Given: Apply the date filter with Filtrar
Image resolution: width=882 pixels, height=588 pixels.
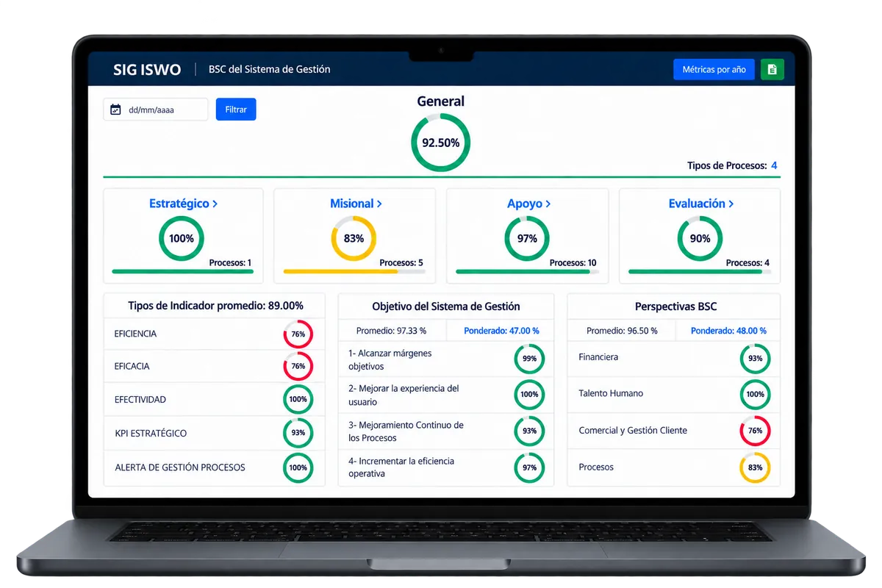Looking at the screenshot, I should click(x=236, y=110).
